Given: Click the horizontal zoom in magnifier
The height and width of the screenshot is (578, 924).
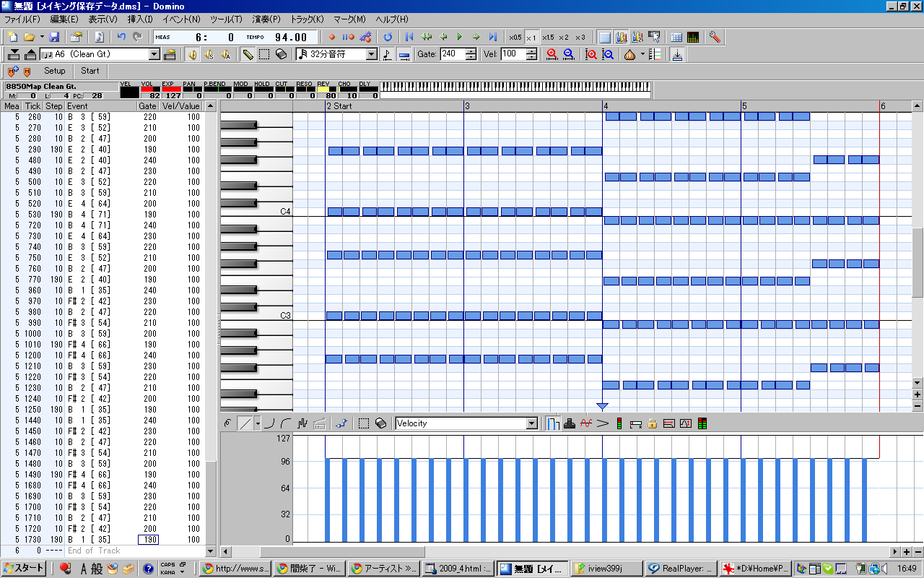Looking at the screenshot, I should pos(552,54).
